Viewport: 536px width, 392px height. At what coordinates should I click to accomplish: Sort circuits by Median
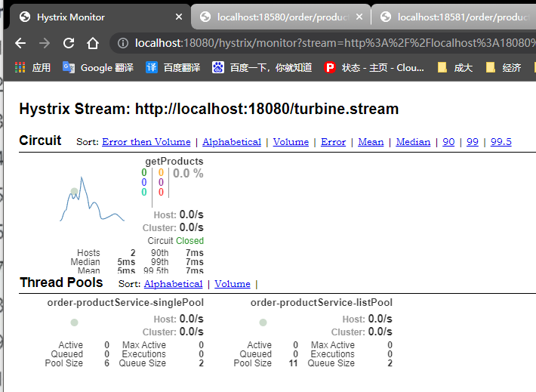(x=413, y=141)
